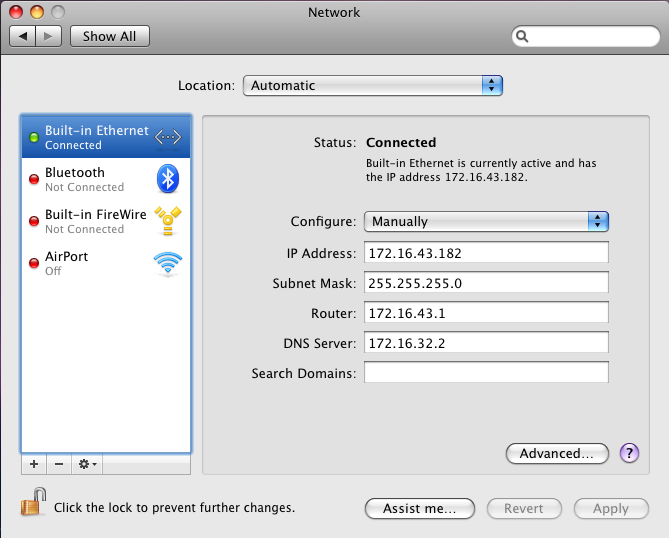Click the Assist me… button
Image resolution: width=669 pixels, height=538 pixels.
419,508
